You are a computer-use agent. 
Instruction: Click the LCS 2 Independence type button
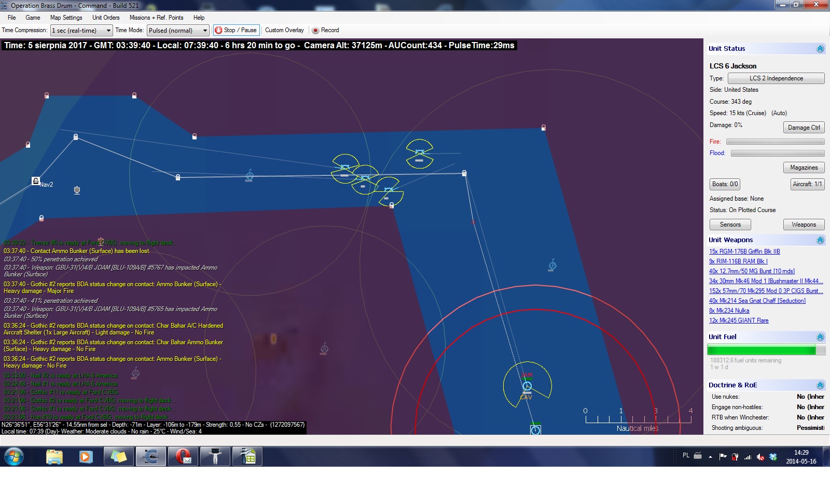pyautogui.click(x=776, y=78)
